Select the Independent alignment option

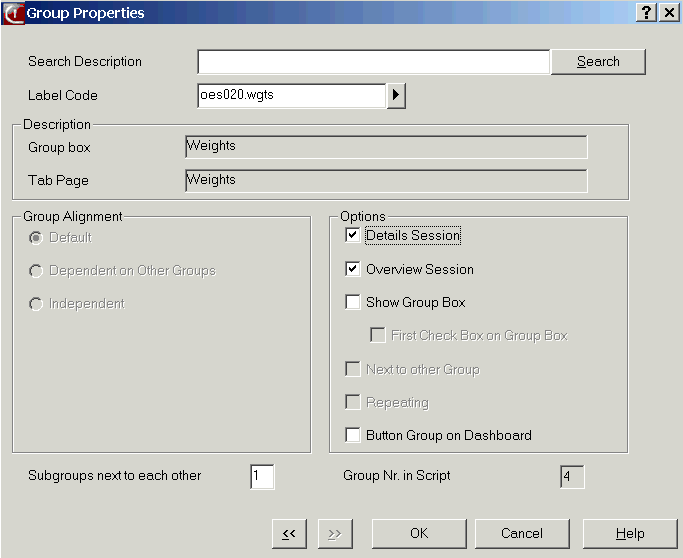coord(37,304)
